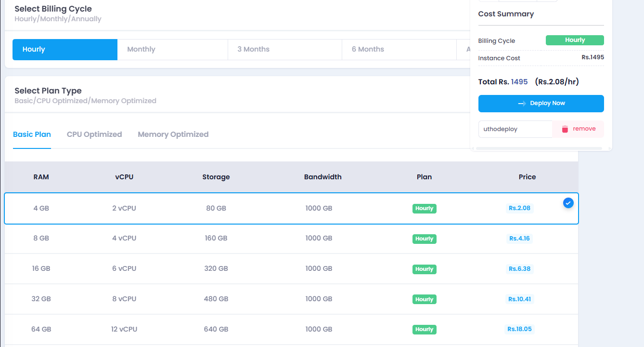Click the Hourly badge in the 8 GB row

click(x=425, y=239)
